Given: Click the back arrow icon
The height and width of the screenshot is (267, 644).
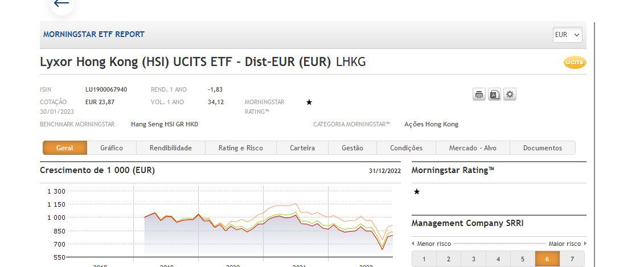Looking at the screenshot, I should (61, 3).
